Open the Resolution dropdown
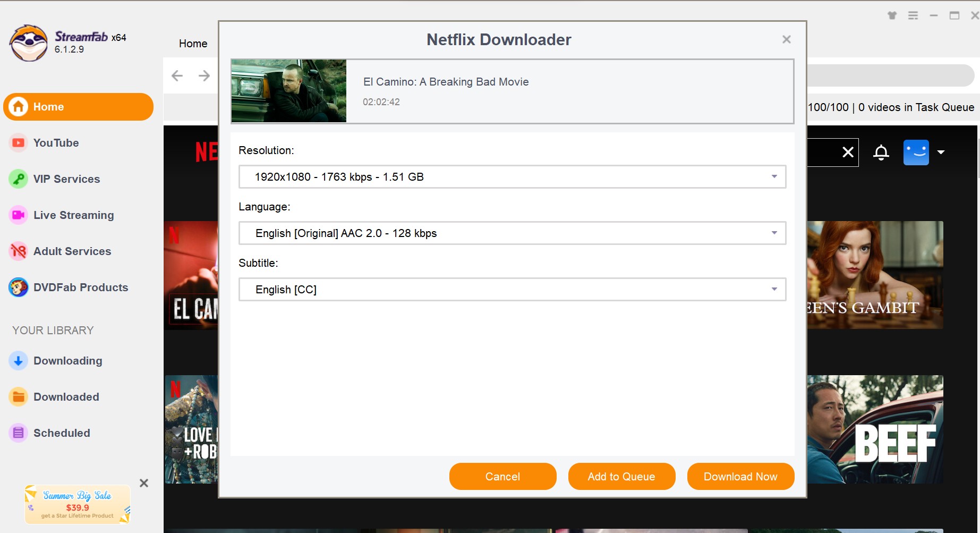This screenshot has width=980, height=533. (512, 177)
